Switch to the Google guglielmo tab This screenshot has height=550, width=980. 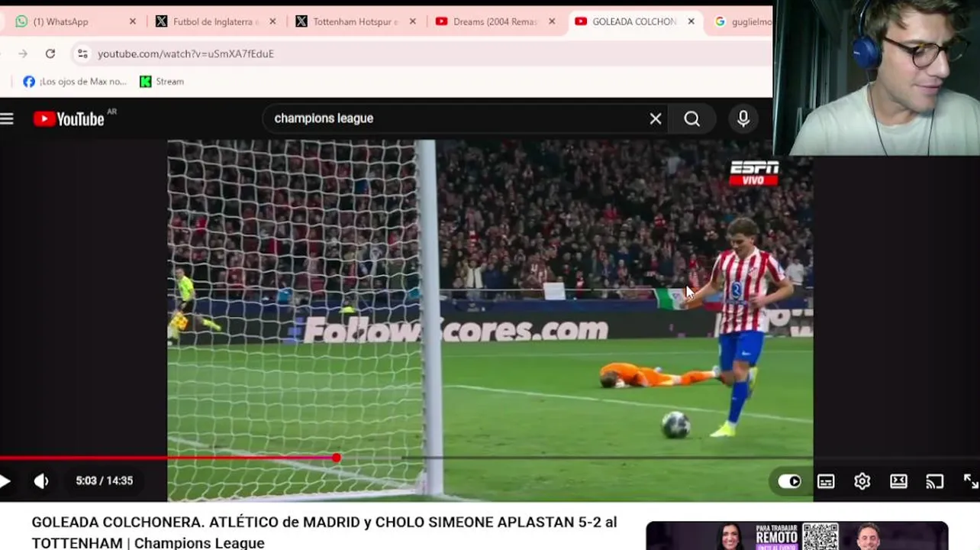click(x=743, y=21)
